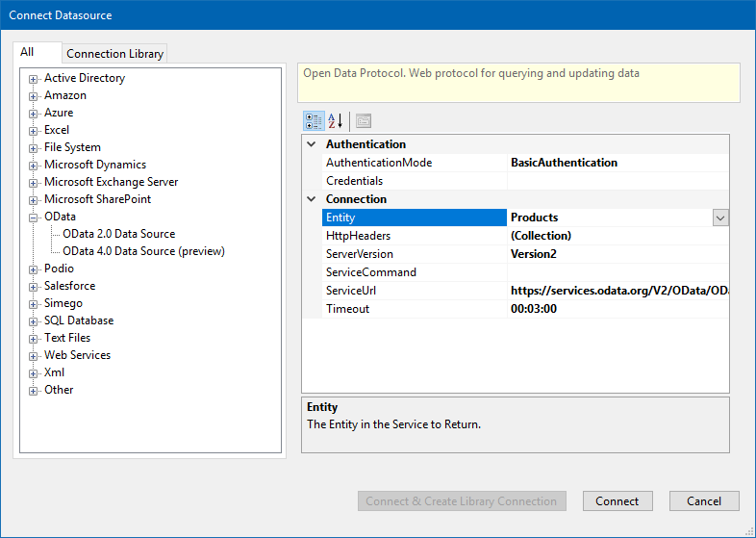Expand the Other node

(x=33, y=392)
